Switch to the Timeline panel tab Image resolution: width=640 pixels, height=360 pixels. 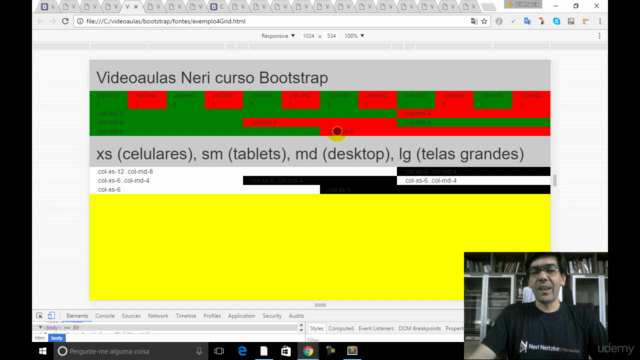(x=186, y=316)
